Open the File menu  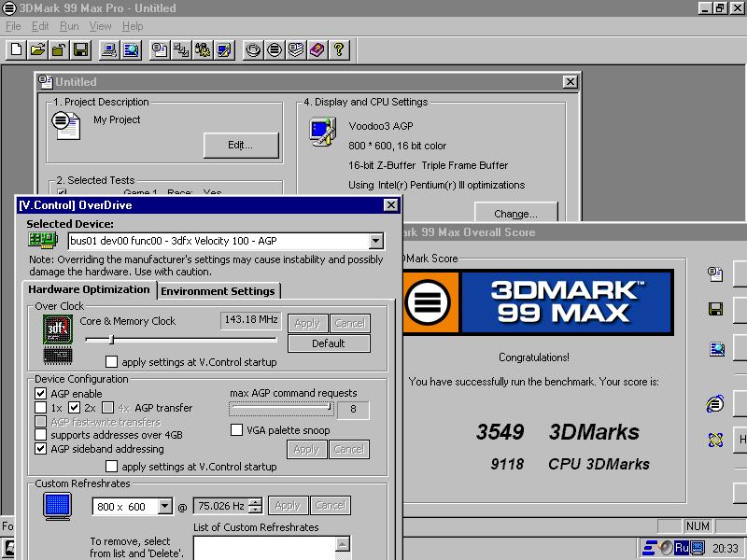click(x=13, y=26)
